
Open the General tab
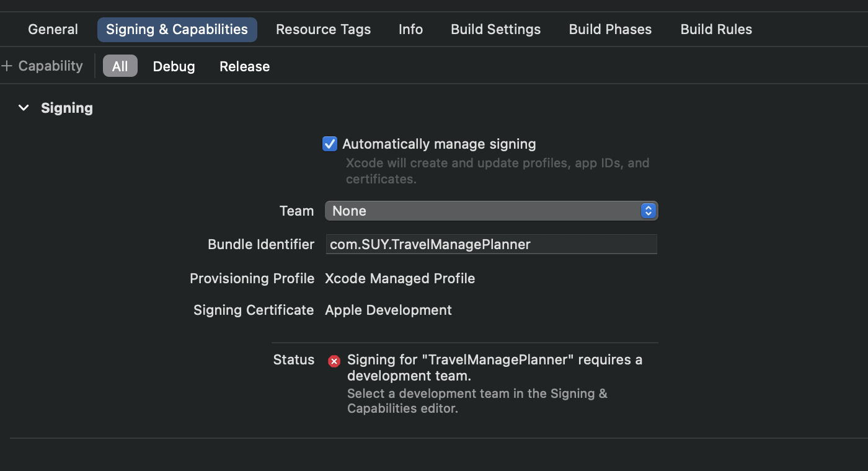coord(53,29)
